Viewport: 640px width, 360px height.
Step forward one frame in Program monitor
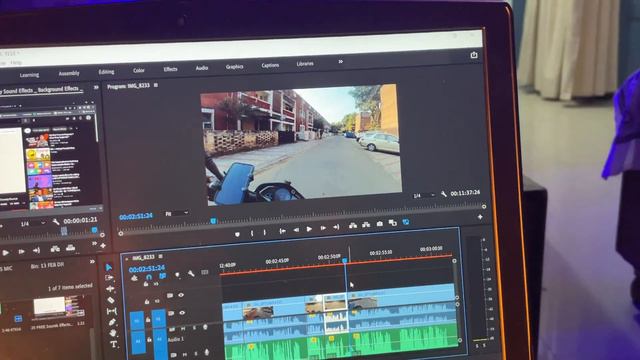click(323, 228)
